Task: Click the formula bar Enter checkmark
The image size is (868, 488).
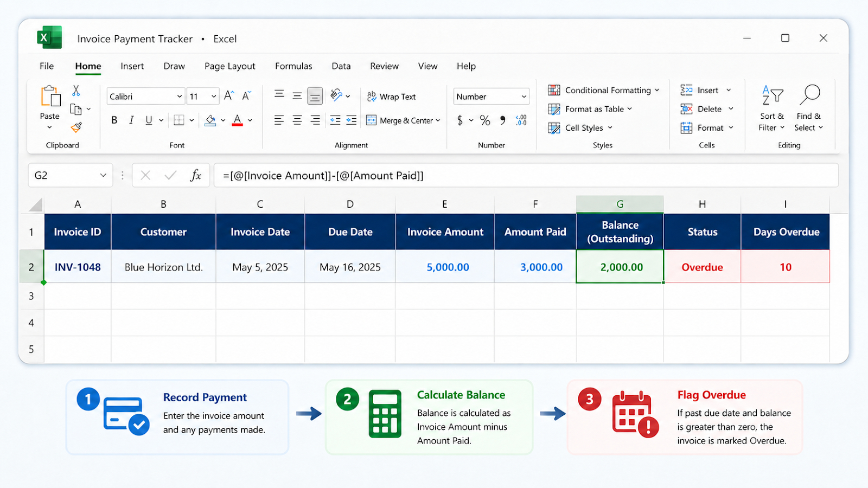Action: [x=170, y=175]
